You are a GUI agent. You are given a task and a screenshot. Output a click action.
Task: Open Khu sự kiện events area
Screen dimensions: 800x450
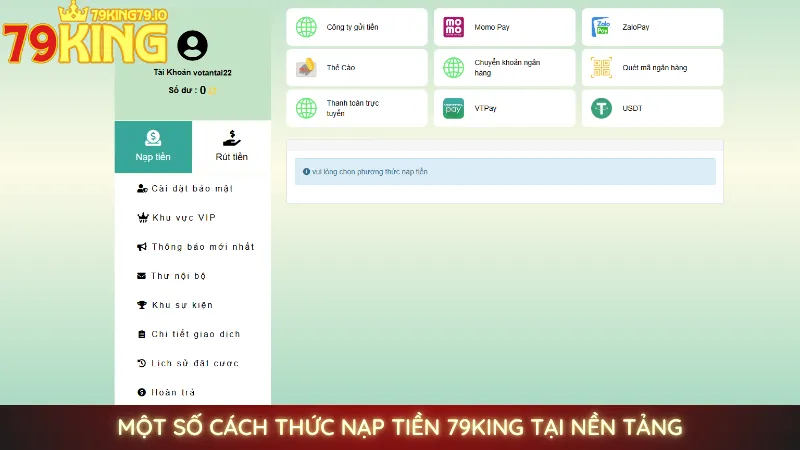tap(182, 305)
